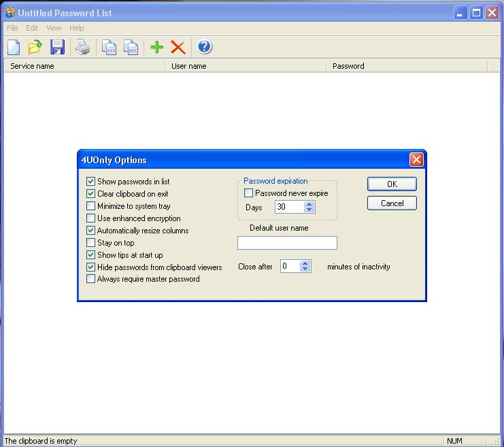Toggle Hide passwords from clipboard viewers
504x447 pixels.
pyautogui.click(x=90, y=267)
